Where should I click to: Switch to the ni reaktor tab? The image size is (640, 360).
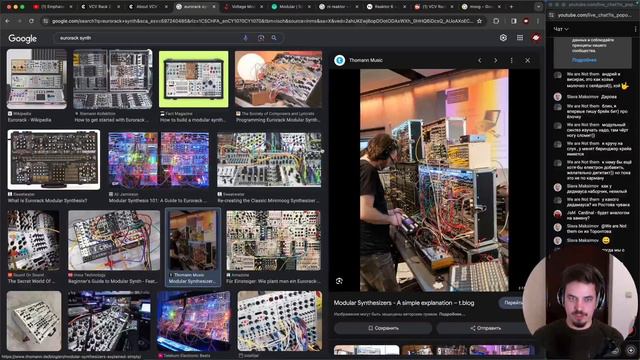[x=337, y=7]
